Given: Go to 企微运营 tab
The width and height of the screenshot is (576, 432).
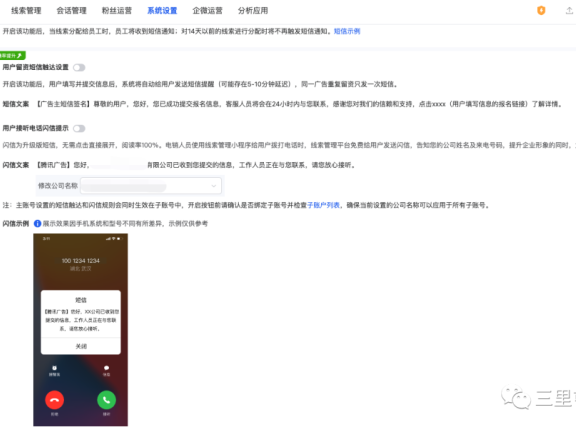Looking at the screenshot, I should pyautogui.click(x=208, y=11).
